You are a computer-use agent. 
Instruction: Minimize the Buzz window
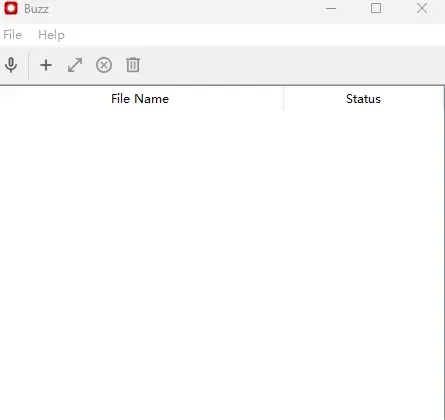tap(331, 8)
